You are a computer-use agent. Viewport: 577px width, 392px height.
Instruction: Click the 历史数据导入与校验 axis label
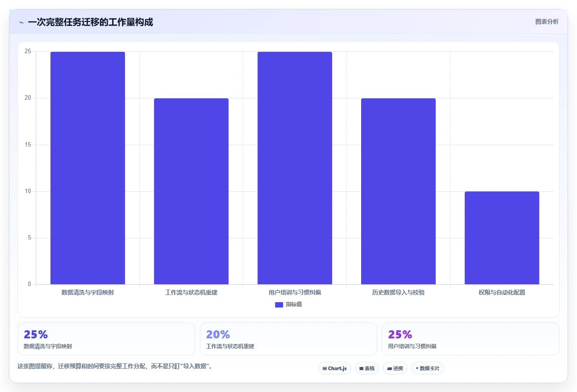pyautogui.click(x=398, y=293)
